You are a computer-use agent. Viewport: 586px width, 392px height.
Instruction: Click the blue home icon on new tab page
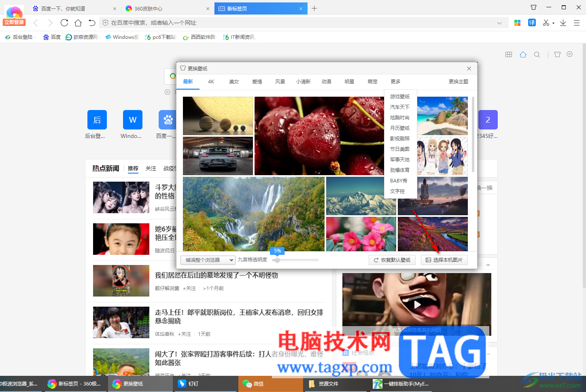pyautogui.click(x=523, y=54)
